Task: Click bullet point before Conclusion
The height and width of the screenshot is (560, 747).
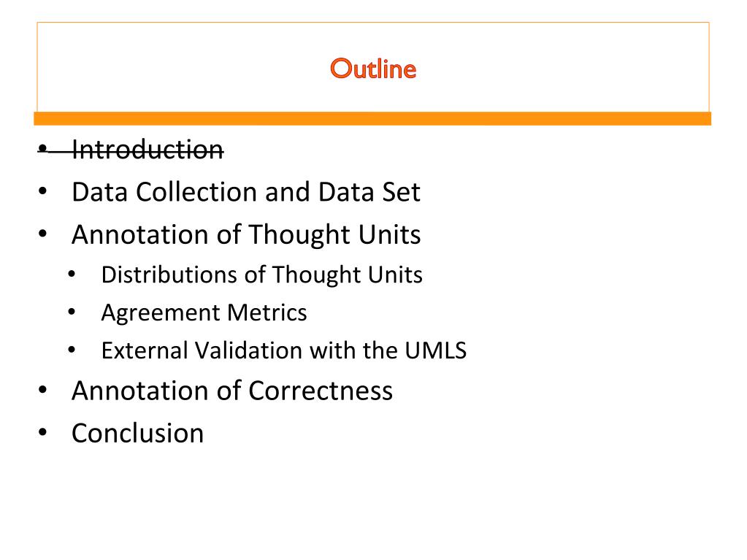Action: (x=43, y=432)
